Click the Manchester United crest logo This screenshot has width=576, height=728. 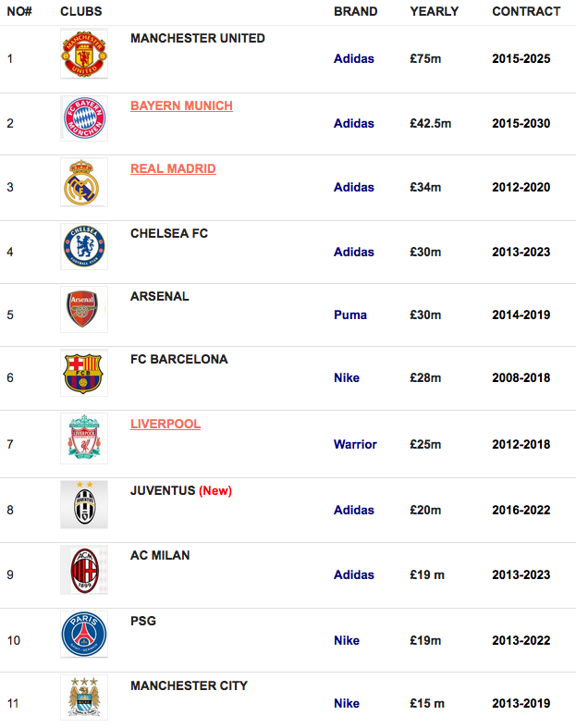(84, 54)
